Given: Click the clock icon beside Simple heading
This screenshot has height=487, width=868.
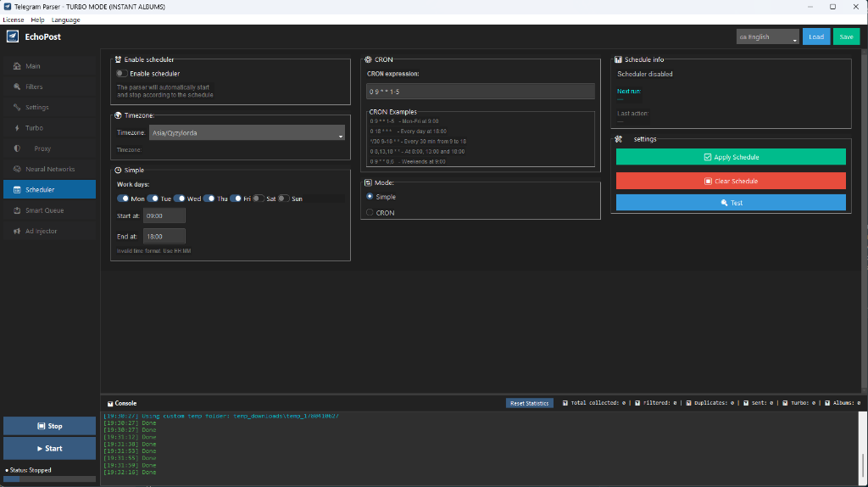Looking at the screenshot, I should click(x=118, y=170).
